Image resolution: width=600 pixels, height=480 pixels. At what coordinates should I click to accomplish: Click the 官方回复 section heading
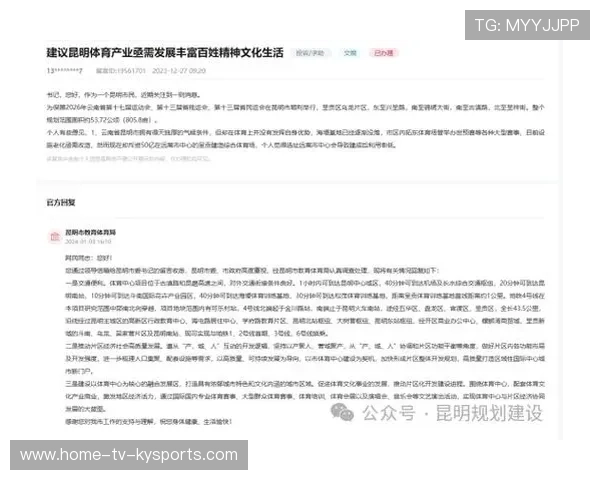pos(61,202)
